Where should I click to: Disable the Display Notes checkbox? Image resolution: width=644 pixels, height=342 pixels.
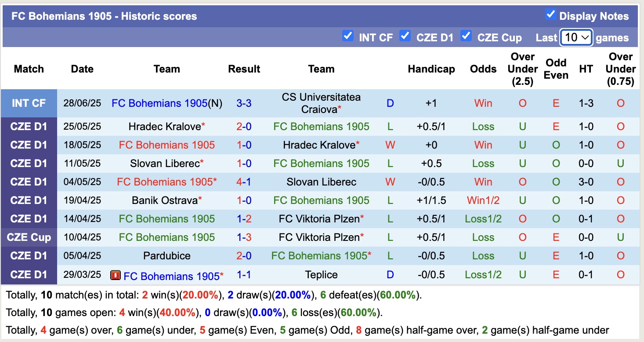tap(550, 14)
